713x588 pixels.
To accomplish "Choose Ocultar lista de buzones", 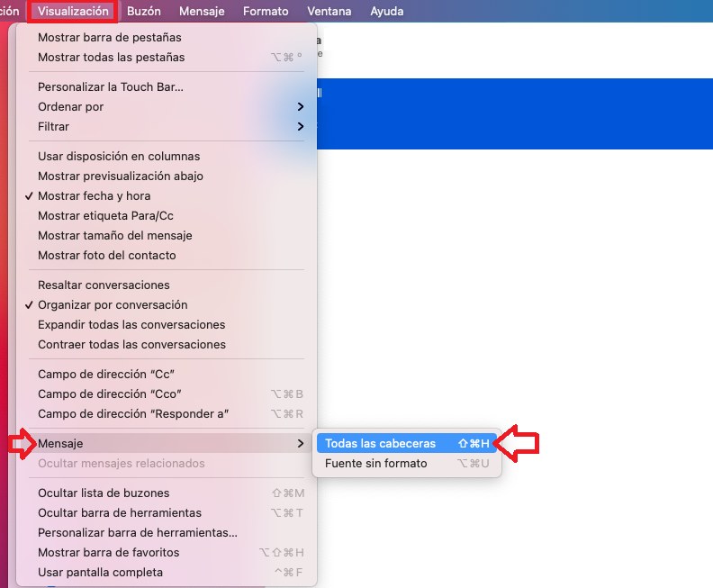I will [x=167, y=493].
